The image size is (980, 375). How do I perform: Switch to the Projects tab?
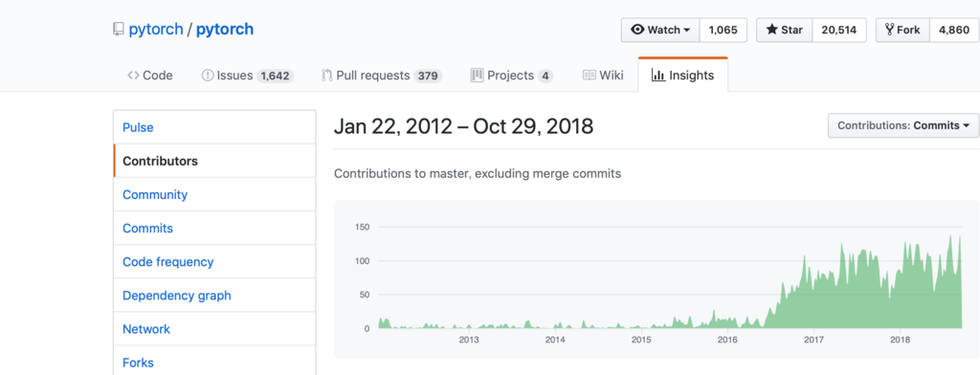click(x=512, y=76)
